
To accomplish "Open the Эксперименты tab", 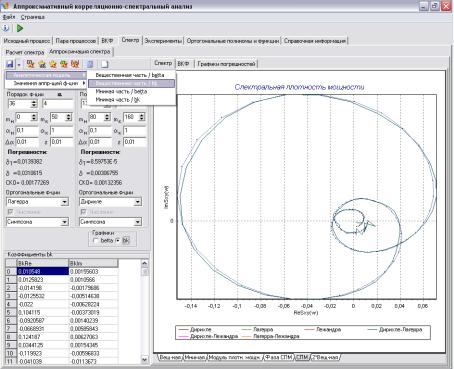I will pos(163,41).
